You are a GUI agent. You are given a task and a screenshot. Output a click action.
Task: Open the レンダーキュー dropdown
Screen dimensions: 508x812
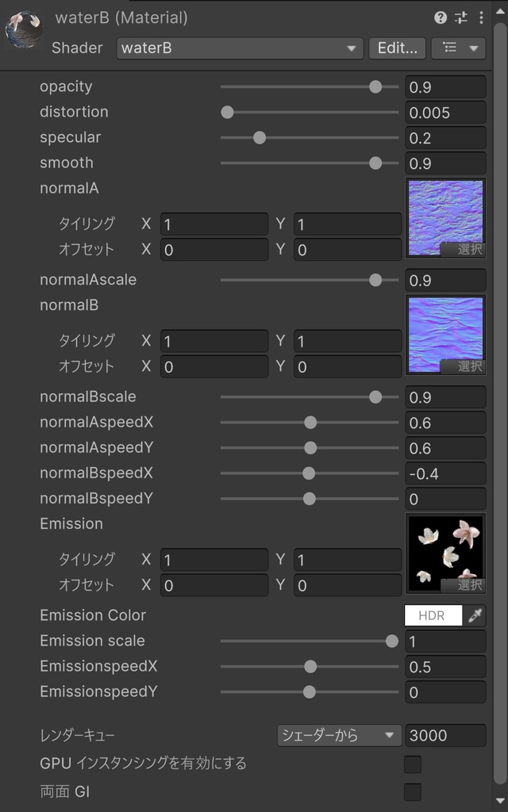click(338, 735)
